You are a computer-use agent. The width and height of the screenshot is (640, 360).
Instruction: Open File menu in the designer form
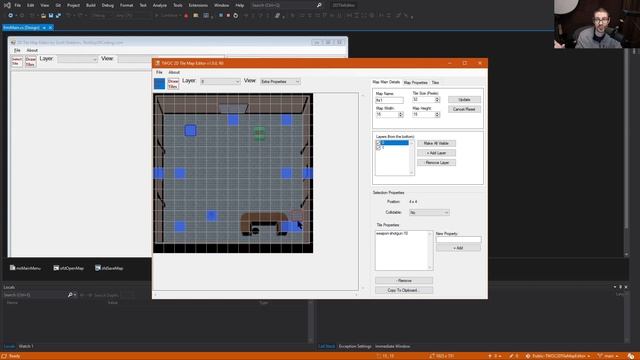tap(17, 50)
